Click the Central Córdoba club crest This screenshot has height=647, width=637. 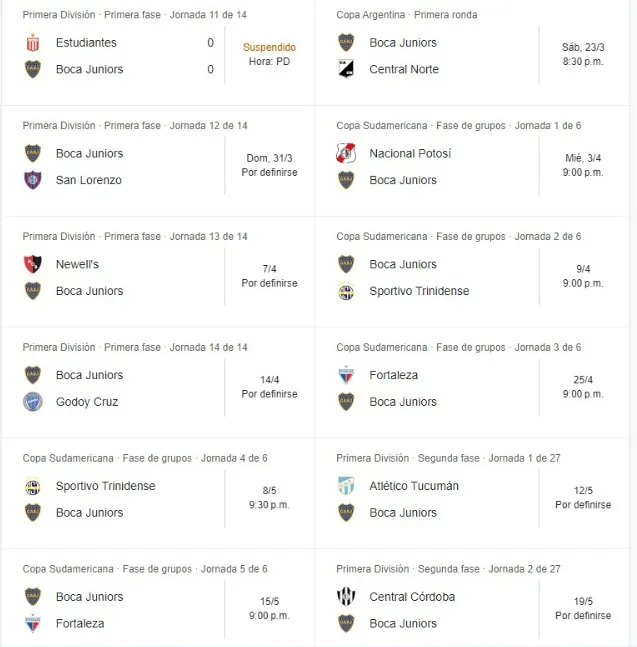346,597
